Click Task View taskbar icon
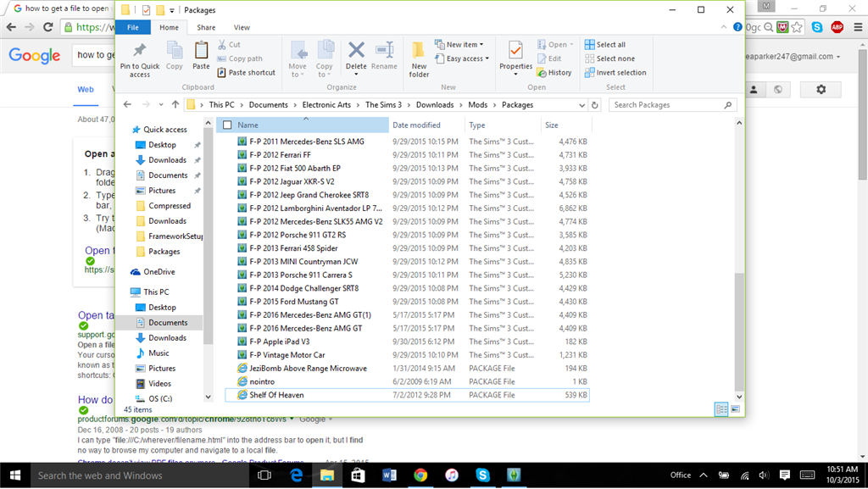 [x=264, y=475]
